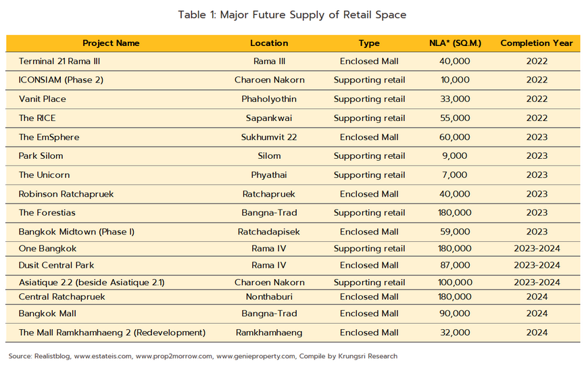This screenshot has height=369, width=588.
Task: Click the Completion Year column header
Action: 536,43
